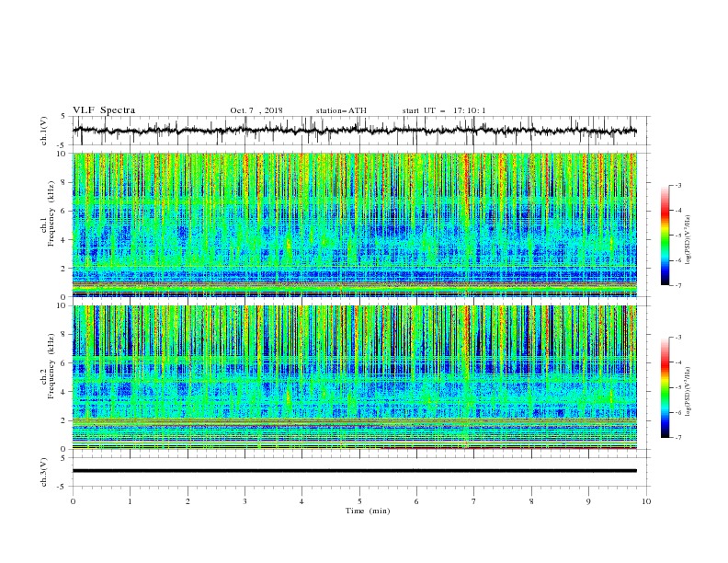Click the 'Time (min)' axis label
The height and width of the screenshot is (563, 728).
click(368, 511)
